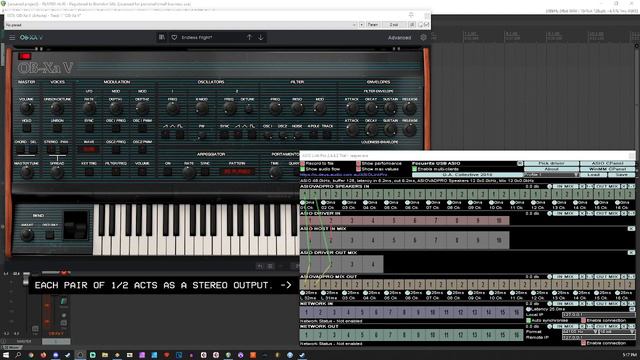Favorite the Endless Fright preset with the heart icon
The height and width of the screenshot is (360, 640).
tap(174, 38)
